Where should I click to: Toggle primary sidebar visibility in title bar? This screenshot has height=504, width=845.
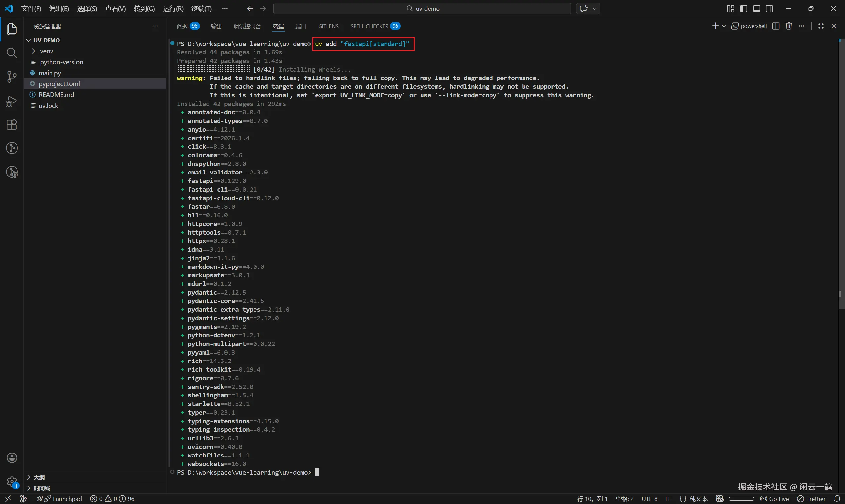pyautogui.click(x=743, y=9)
